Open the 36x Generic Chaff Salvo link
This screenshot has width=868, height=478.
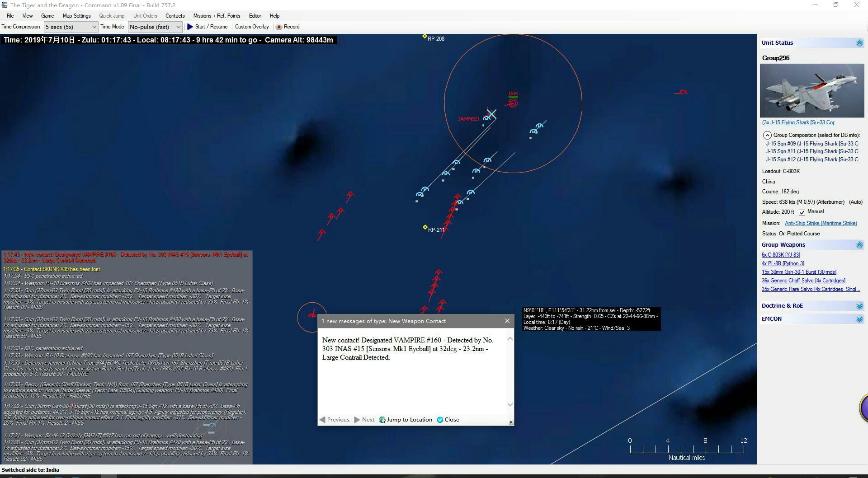click(x=803, y=281)
